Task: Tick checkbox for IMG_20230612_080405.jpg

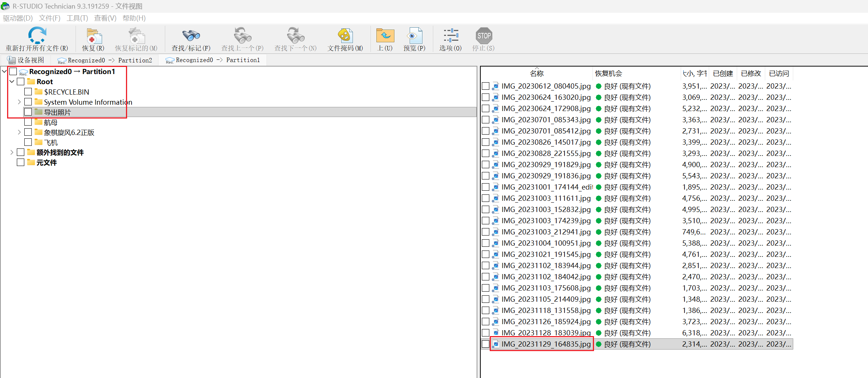Action: 486,86
